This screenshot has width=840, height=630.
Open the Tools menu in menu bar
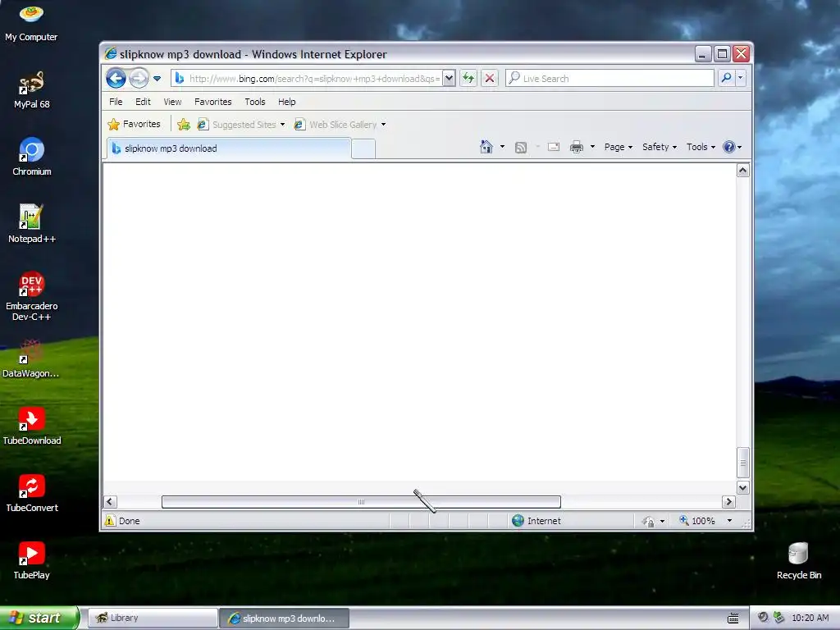click(x=255, y=102)
